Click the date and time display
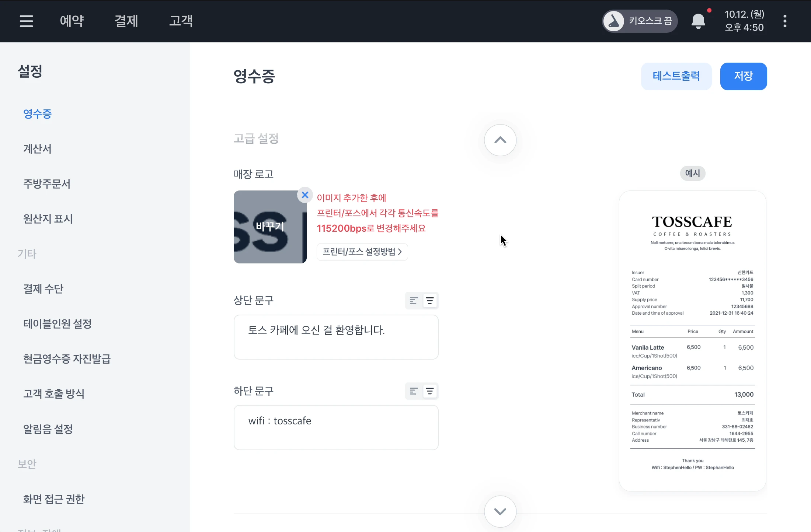This screenshot has width=811, height=532. pos(744,21)
